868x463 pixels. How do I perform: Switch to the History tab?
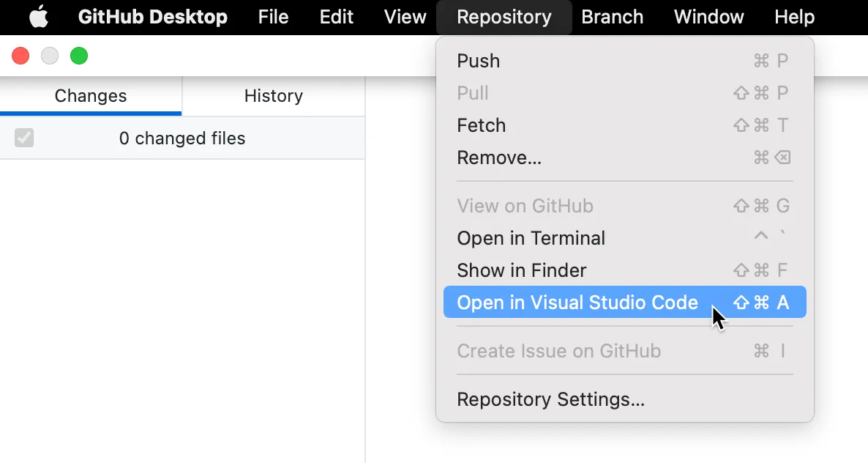coord(273,96)
